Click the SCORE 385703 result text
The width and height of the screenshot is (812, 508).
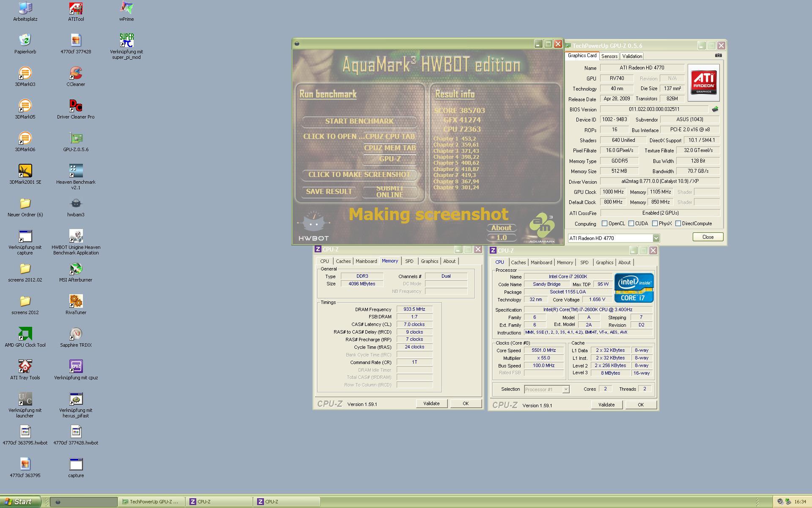pos(460,110)
